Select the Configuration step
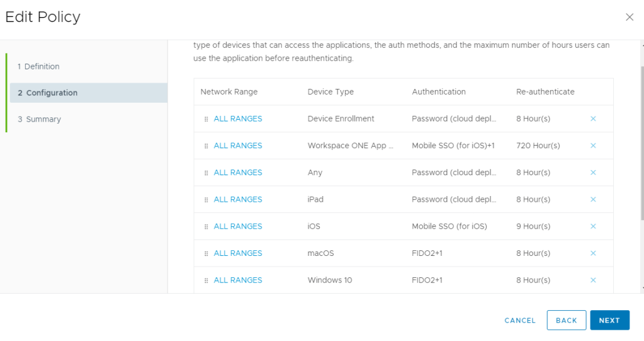 point(48,93)
